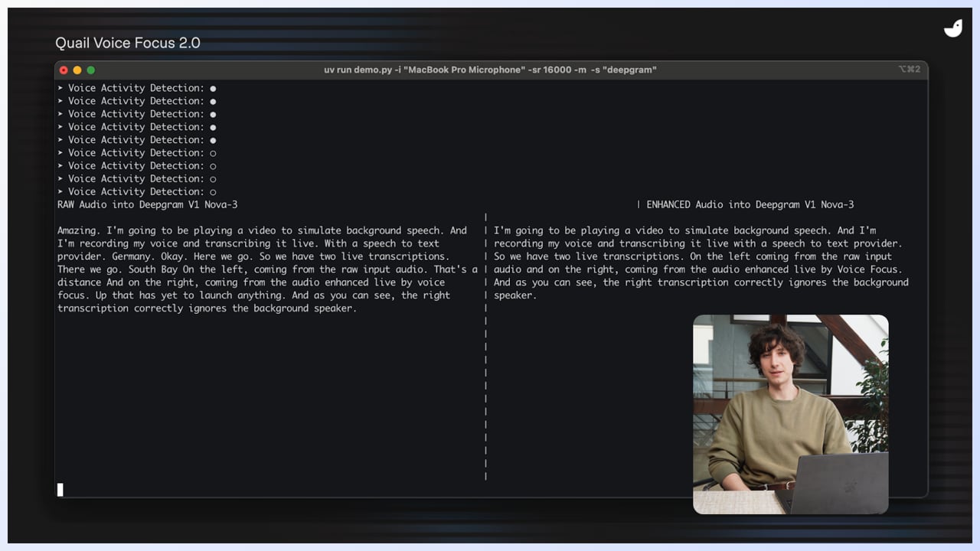Click "Up that has yet to launch anything."
Viewport: 980px width, 551px height.
point(190,295)
